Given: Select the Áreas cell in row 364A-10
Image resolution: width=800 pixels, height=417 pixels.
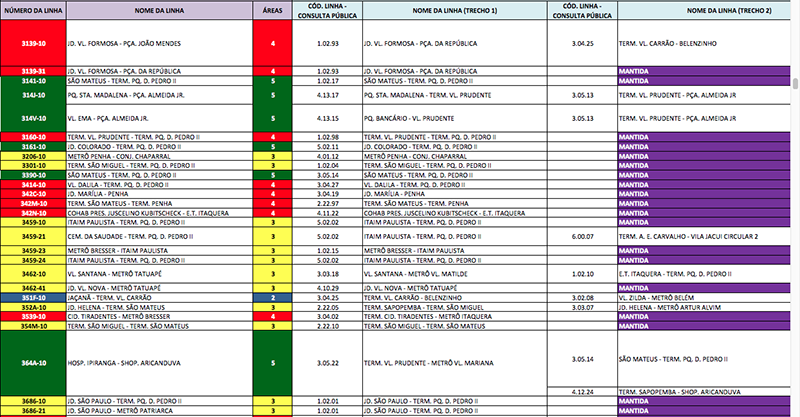Looking at the screenshot, I should [272, 363].
